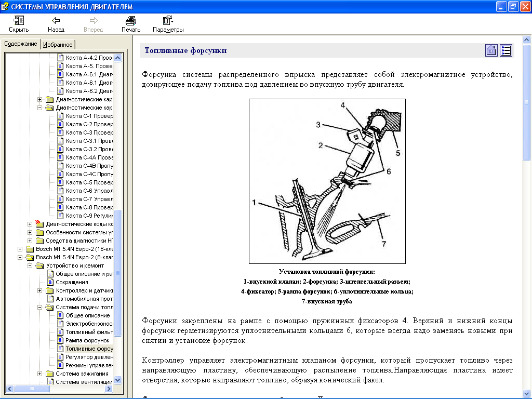
Task: Open Карта С-2 Провер topic
Action: (89, 124)
